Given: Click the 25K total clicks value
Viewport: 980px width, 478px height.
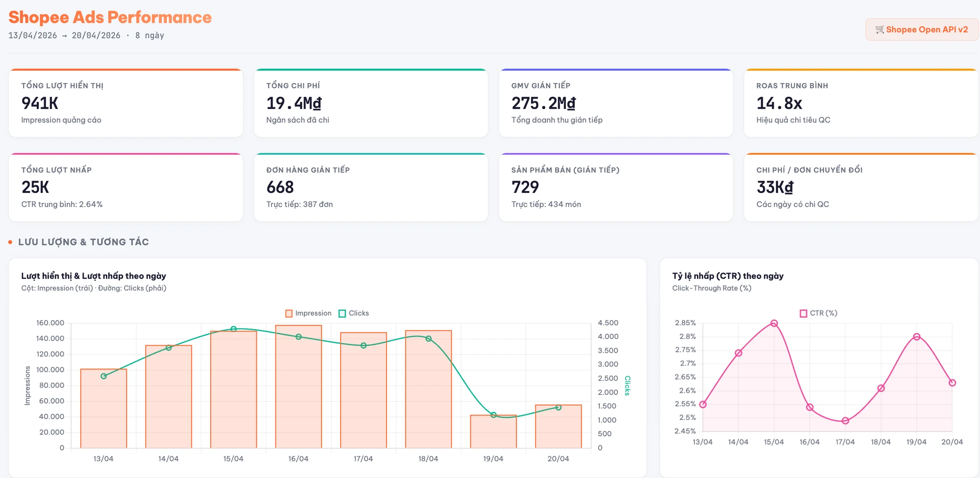Looking at the screenshot, I should coord(35,187).
